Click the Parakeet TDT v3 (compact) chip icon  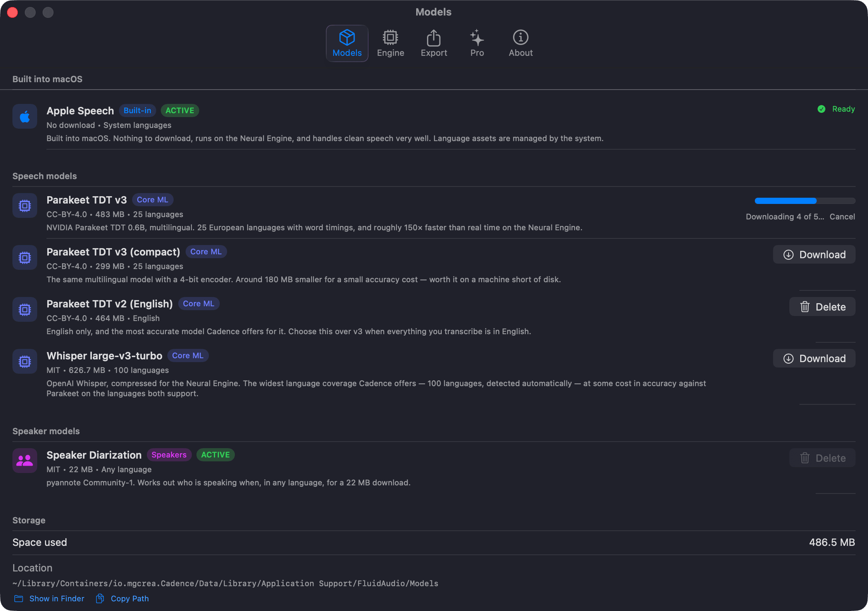(x=25, y=257)
